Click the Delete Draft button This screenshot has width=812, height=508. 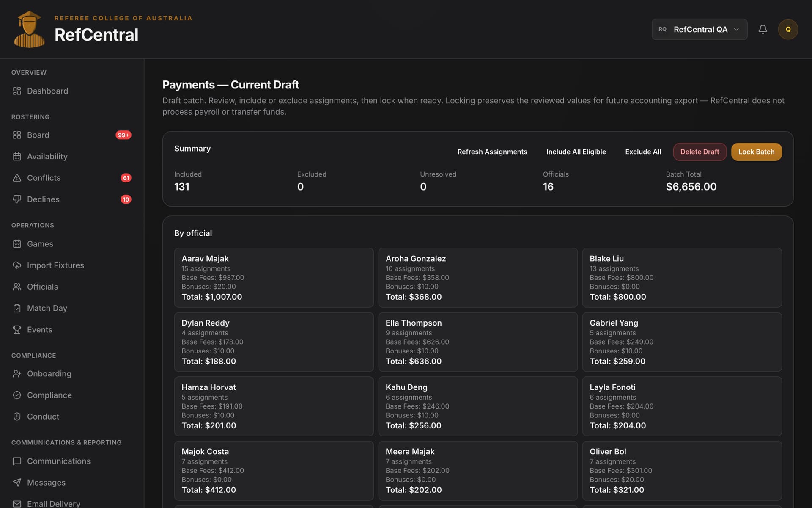700,152
